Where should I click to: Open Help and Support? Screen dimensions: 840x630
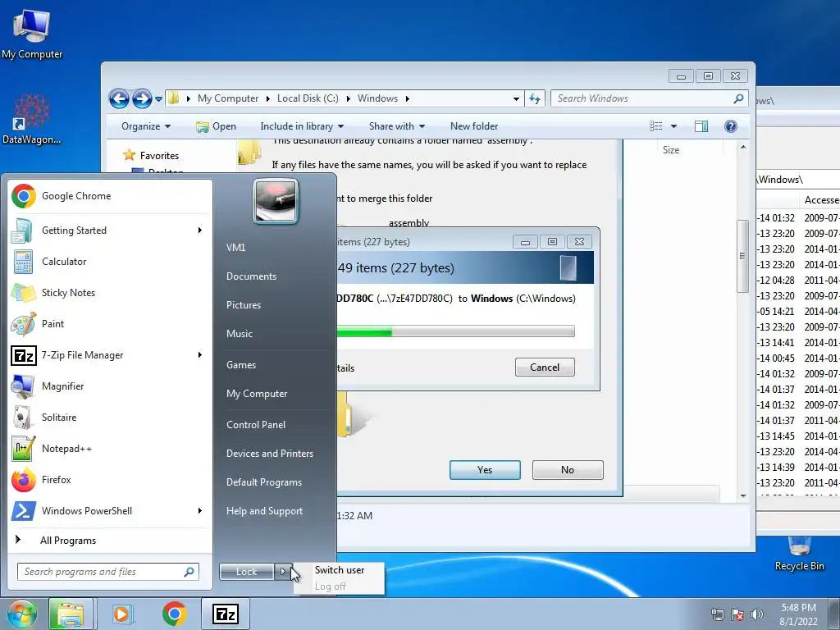click(x=264, y=511)
